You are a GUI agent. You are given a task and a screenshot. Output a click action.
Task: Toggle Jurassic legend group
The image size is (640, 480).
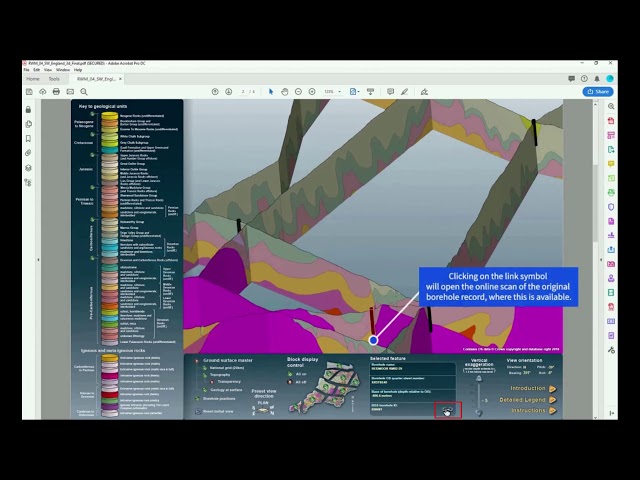click(93, 155)
